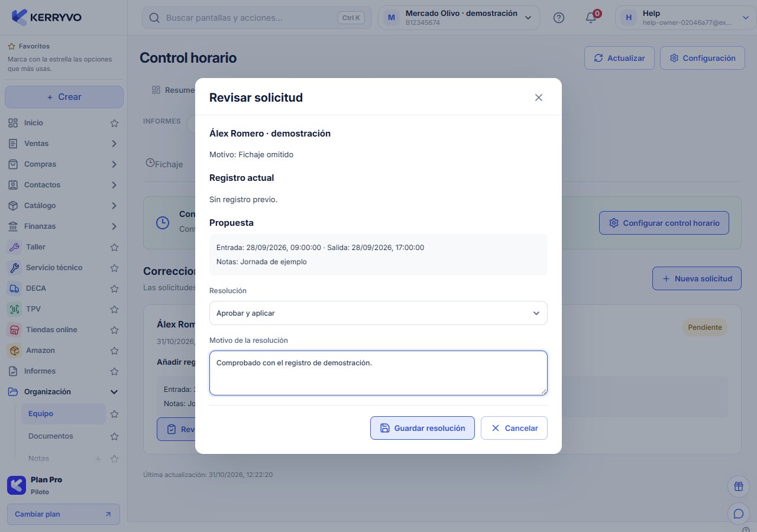Collapse the Organización section
757x532 pixels.
[114, 392]
